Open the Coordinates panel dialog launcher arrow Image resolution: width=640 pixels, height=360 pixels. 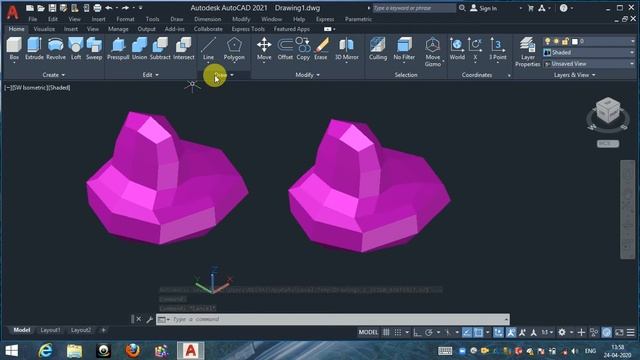tap(509, 76)
